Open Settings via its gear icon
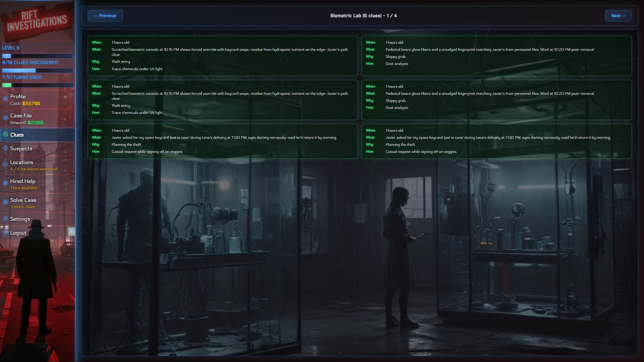The height and width of the screenshot is (362, 644). (6, 219)
